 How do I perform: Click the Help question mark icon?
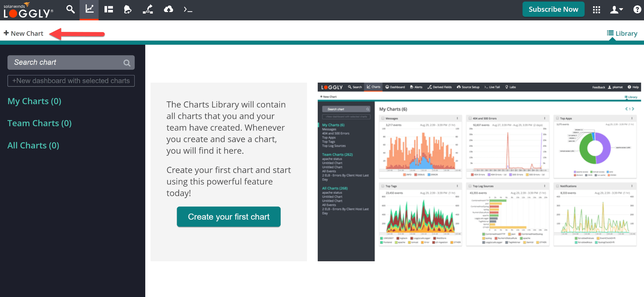(x=637, y=9)
